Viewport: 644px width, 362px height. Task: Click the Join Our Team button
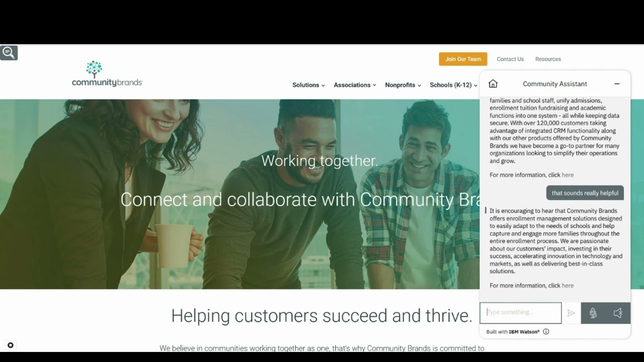[x=463, y=59]
